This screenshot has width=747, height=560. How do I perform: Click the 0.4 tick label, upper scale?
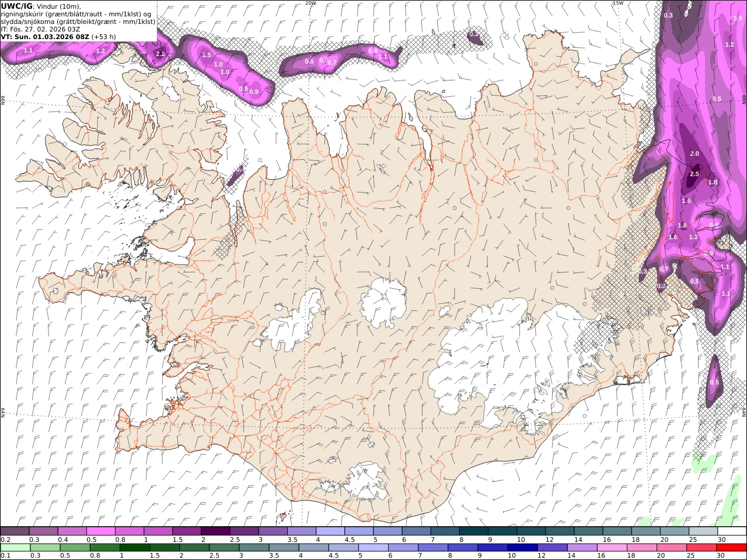pyautogui.click(x=62, y=540)
